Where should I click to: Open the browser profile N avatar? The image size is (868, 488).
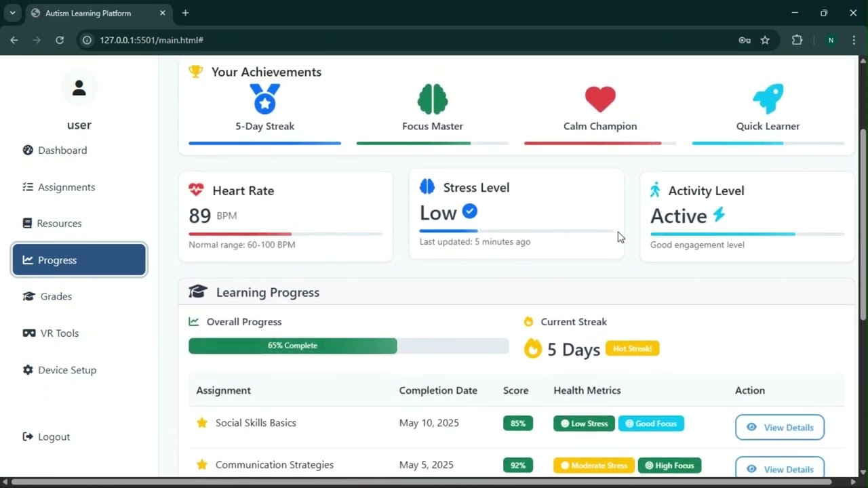pyautogui.click(x=830, y=40)
